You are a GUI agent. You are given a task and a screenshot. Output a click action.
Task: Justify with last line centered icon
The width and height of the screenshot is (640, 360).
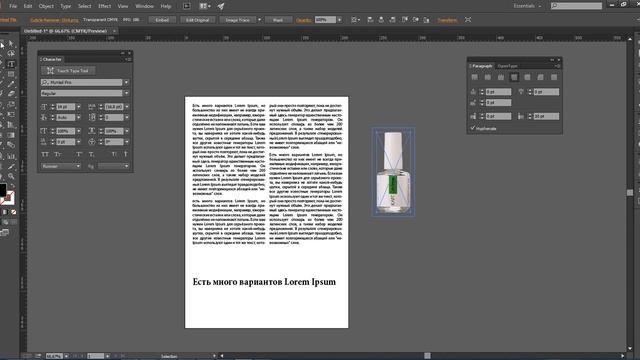coord(527,77)
